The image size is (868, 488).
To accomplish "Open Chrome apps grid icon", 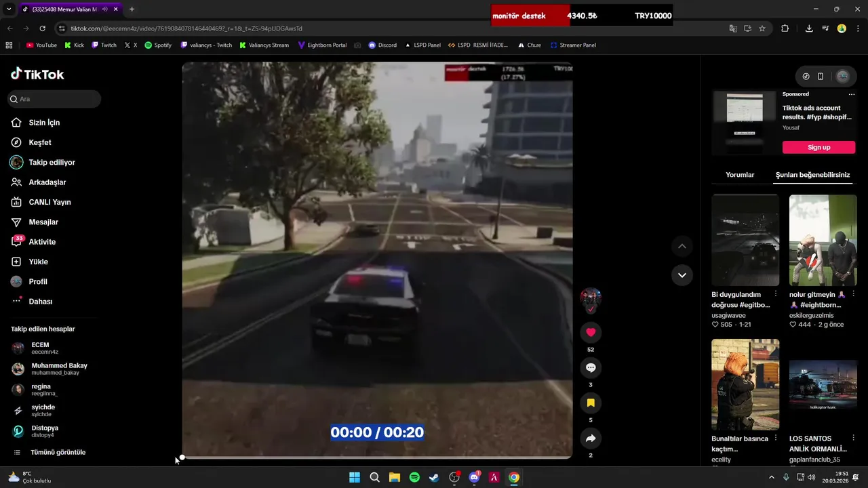I will (9, 45).
